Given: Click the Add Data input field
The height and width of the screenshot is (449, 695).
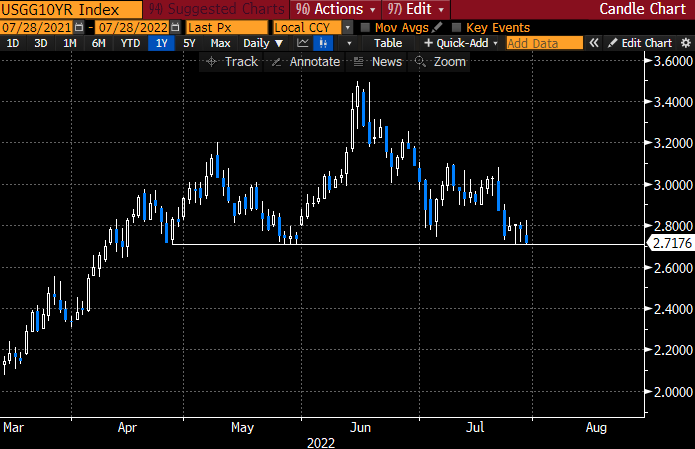Looking at the screenshot, I should pyautogui.click(x=545, y=43).
